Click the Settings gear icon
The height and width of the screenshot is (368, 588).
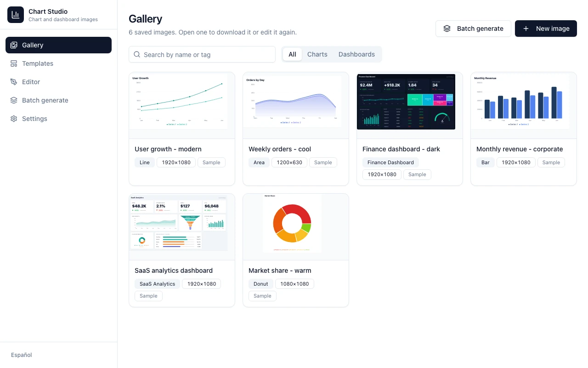(14, 119)
